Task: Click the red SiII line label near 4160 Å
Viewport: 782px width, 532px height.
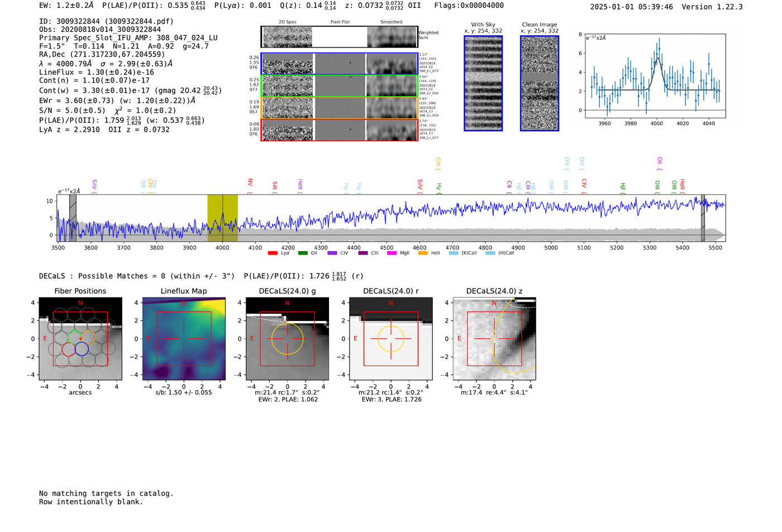Action: point(274,187)
